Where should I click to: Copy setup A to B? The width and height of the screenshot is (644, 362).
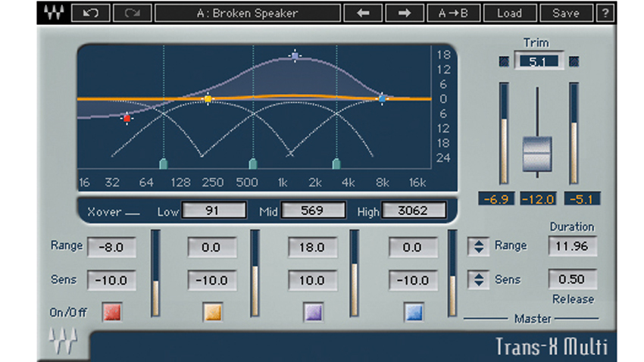pos(453,13)
